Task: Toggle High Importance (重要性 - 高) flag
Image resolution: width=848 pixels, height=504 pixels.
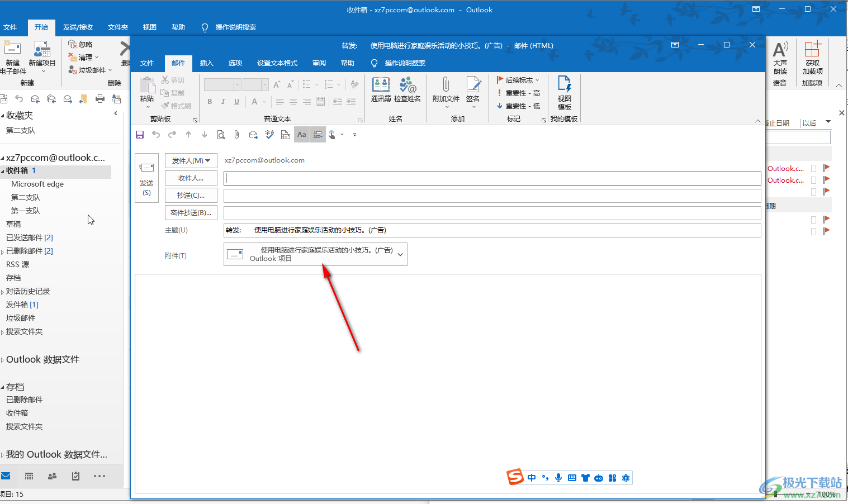Action: click(518, 93)
